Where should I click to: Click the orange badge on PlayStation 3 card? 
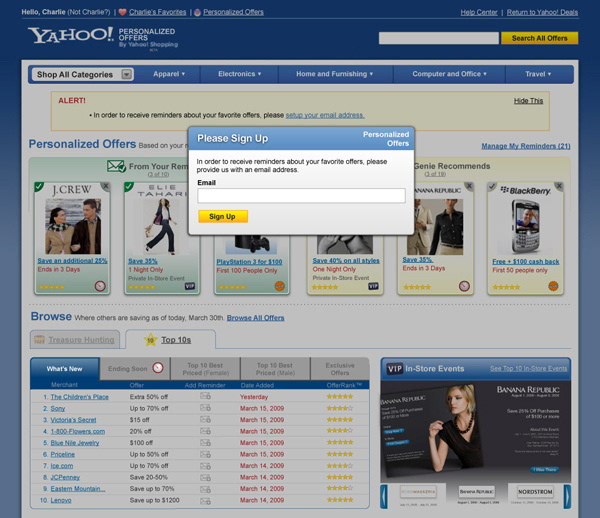tap(280, 286)
